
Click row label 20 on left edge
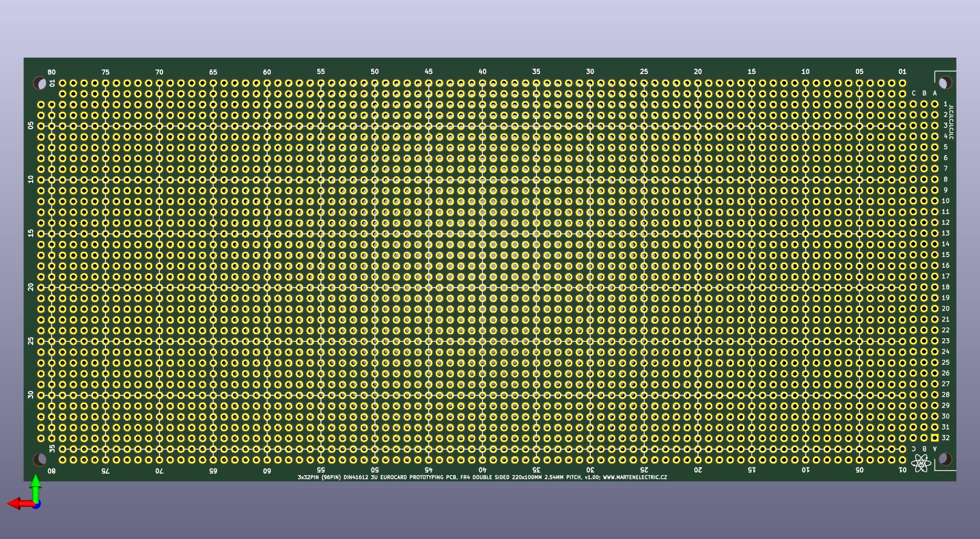pos(31,287)
